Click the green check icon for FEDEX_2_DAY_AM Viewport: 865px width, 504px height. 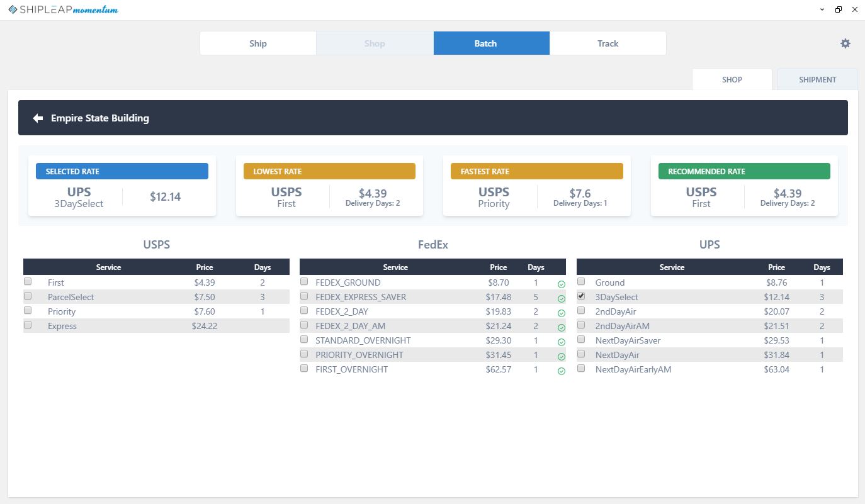[x=562, y=328]
